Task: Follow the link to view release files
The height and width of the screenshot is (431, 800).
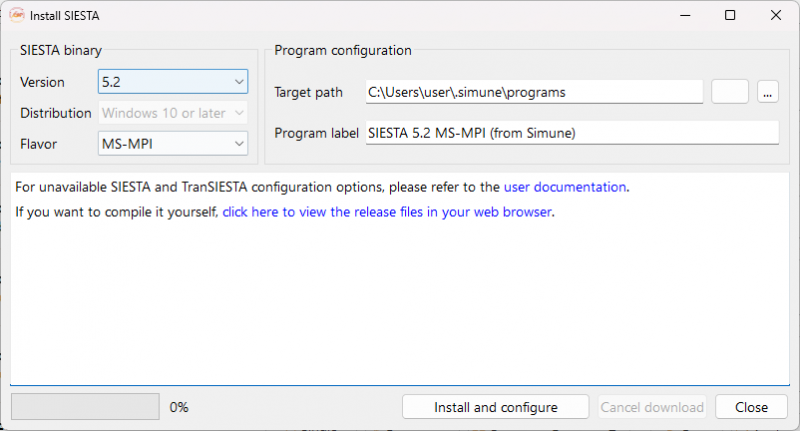Action: click(x=386, y=212)
